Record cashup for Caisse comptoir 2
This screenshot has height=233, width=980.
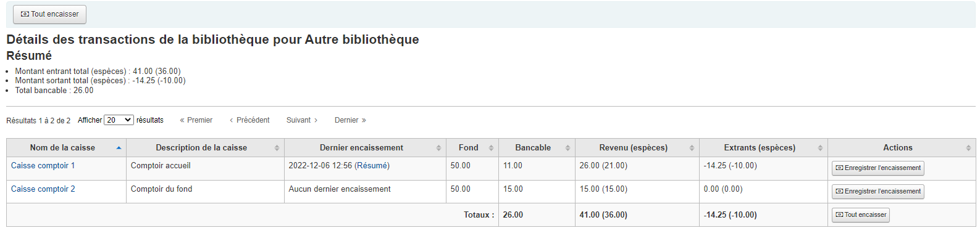coord(877,192)
